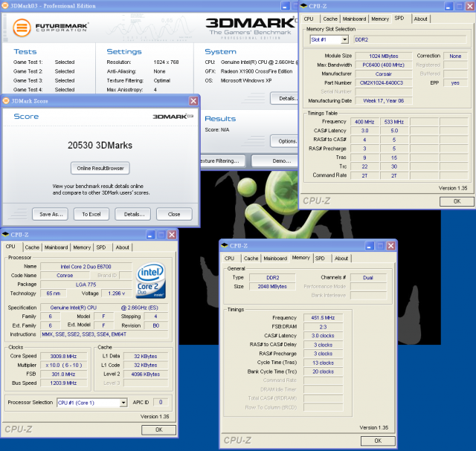
Task: Open Mainboard tab in CPU window
Action: click(x=57, y=247)
